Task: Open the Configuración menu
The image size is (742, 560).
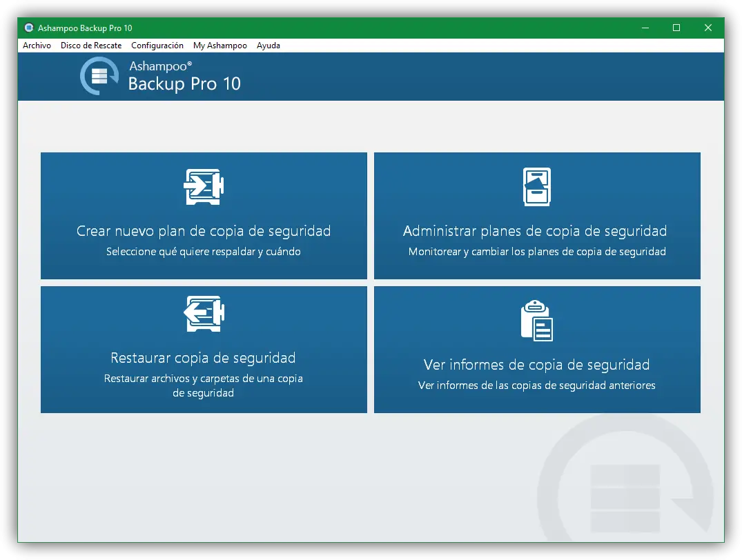Action: [157, 46]
